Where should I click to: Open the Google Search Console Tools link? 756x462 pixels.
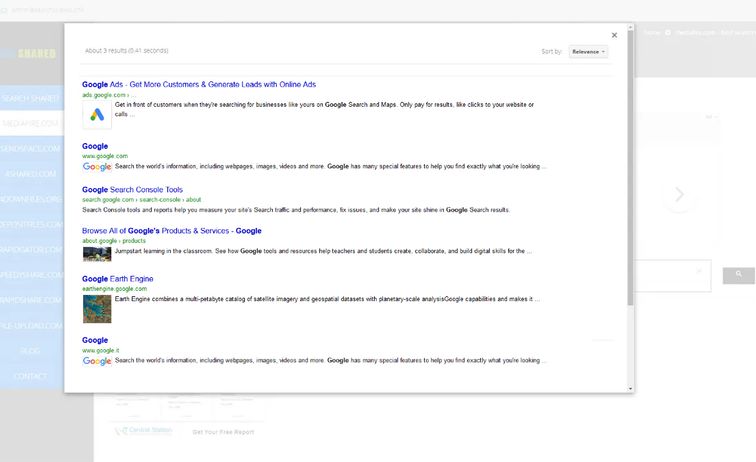coord(132,189)
